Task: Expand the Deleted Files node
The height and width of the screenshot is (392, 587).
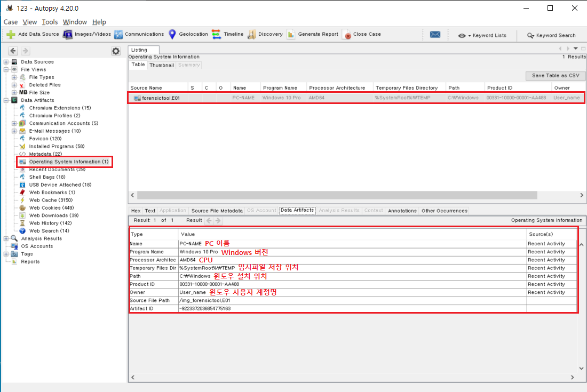Action: click(14, 85)
